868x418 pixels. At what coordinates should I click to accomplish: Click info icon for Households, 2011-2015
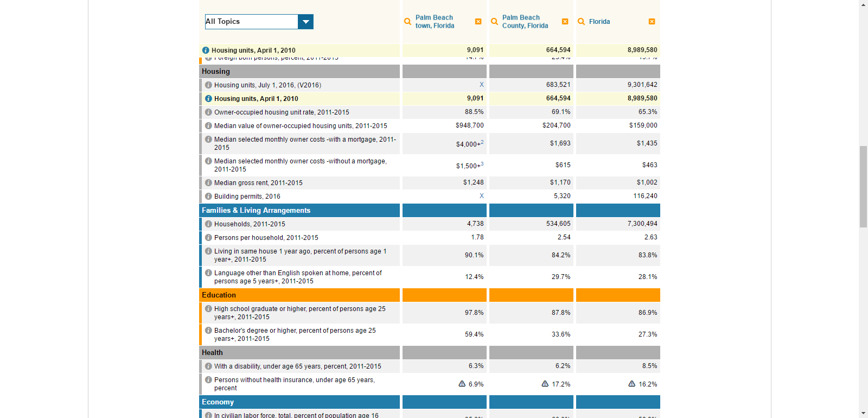[x=208, y=224]
